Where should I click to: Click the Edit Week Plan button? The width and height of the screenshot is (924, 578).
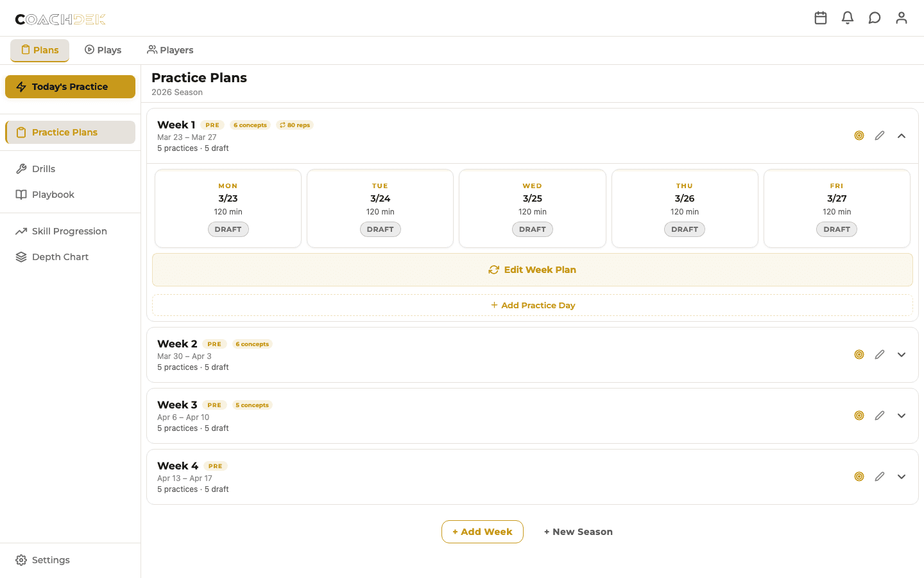[532, 269]
